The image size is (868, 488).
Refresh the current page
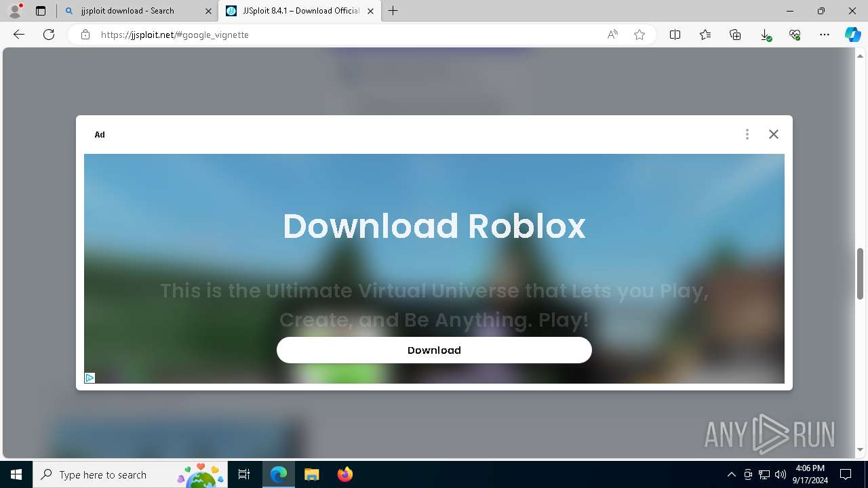[49, 35]
